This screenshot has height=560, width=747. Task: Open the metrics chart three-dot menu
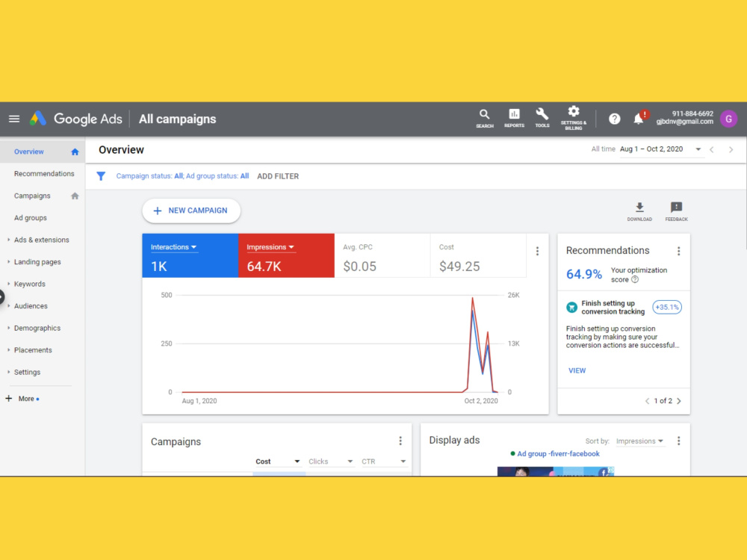coord(537,251)
